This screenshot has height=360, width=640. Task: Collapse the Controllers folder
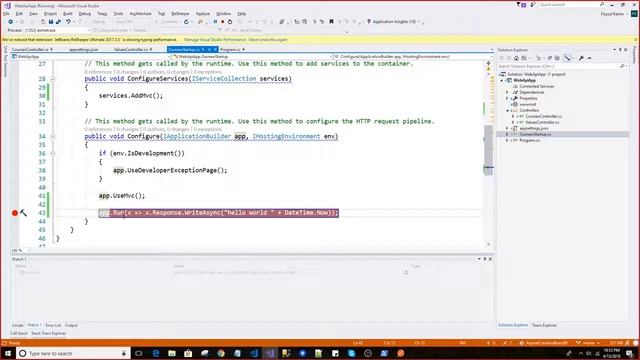[x=507, y=110]
